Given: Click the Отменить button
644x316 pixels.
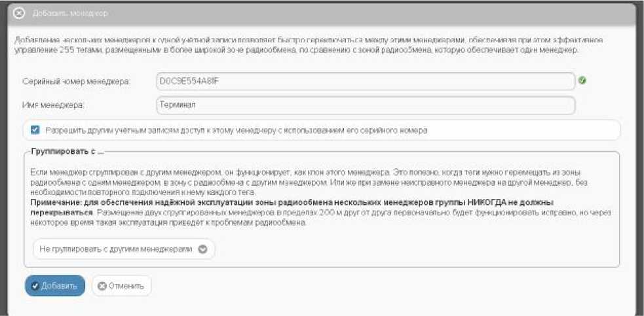Looking at the screenshot, I should tap(122, 286).
